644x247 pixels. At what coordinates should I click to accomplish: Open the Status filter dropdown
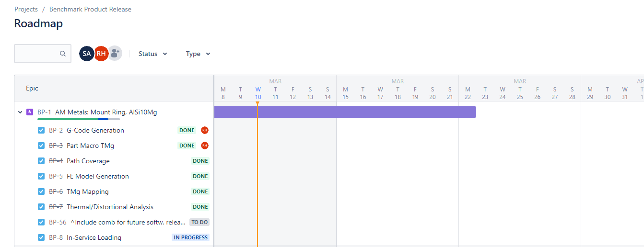tap(152, 54)
